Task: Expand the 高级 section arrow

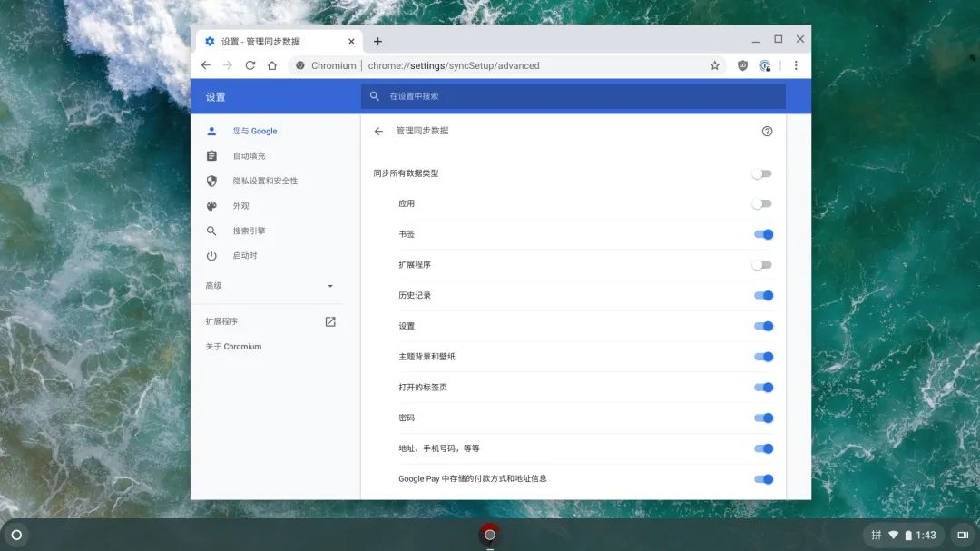Action: click(x=330, y=286)
